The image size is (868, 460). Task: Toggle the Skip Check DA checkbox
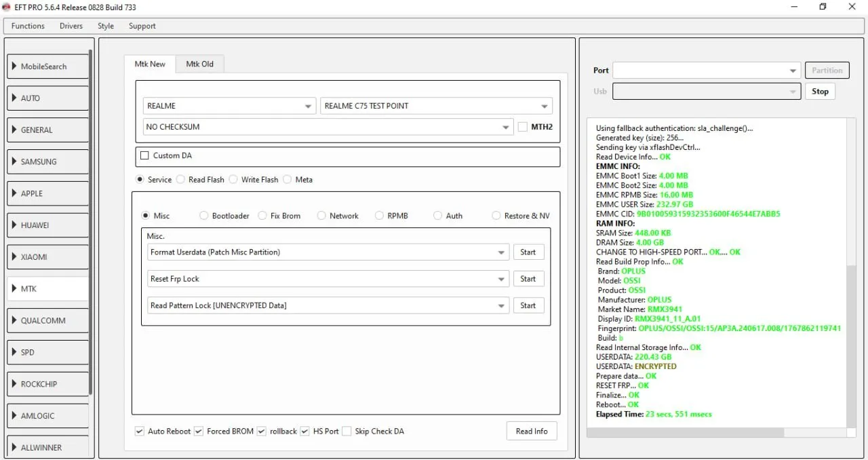[x=347, y=432]
